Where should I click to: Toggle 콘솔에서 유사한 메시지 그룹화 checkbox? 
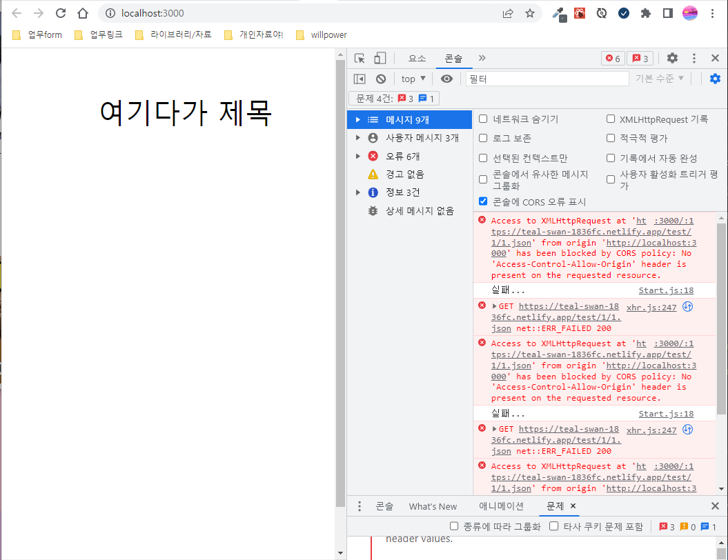483,179
